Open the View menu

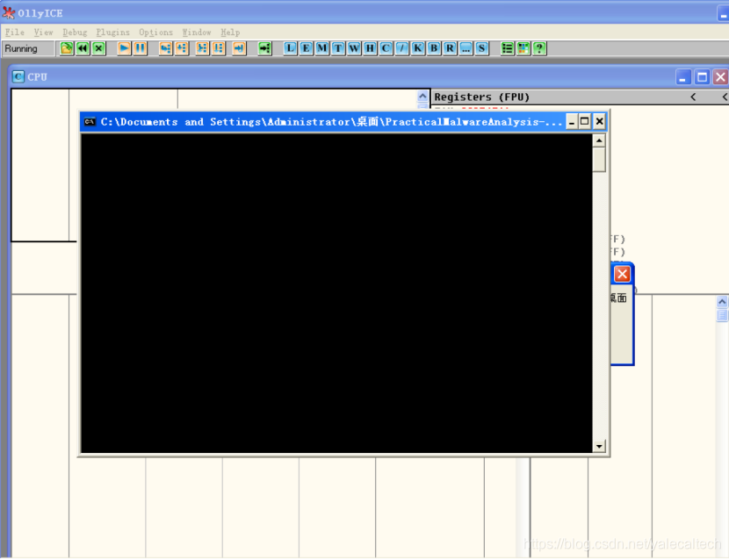(x=43, y=32)
